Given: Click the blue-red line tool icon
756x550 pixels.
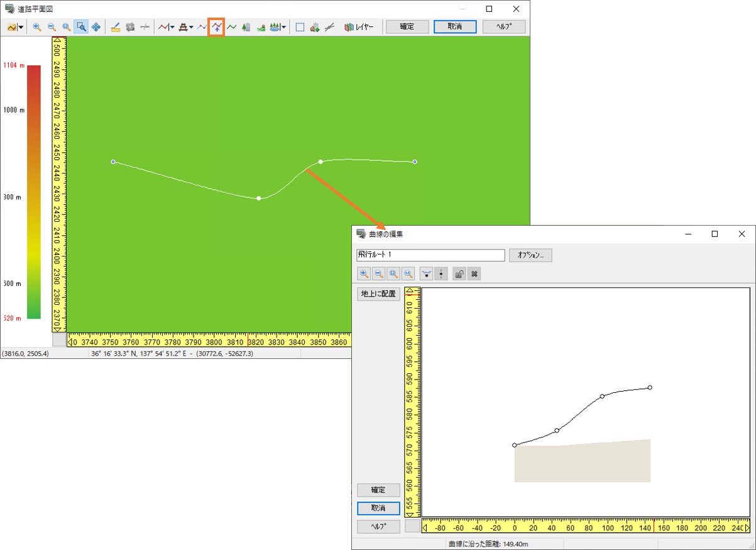Looking at the screenshot, I should coord(202,27).
